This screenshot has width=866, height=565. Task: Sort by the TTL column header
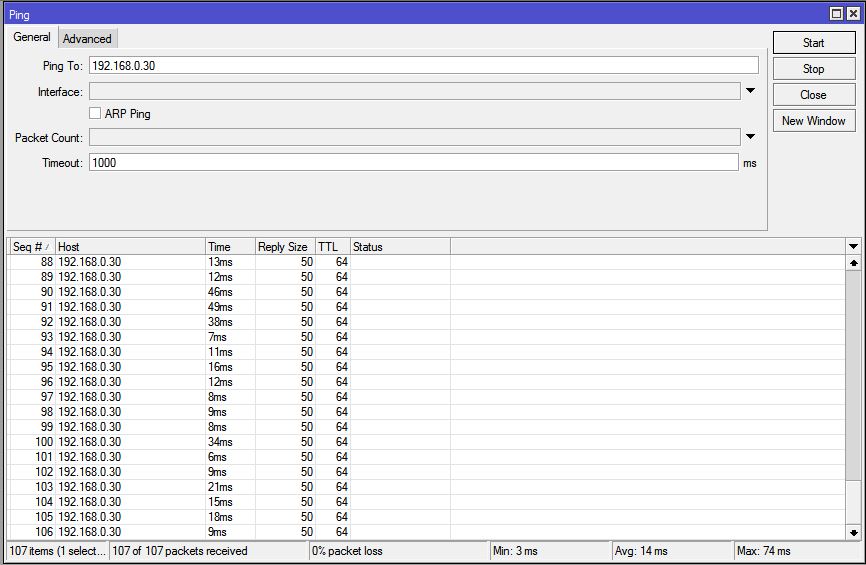(x=332, y=246)
